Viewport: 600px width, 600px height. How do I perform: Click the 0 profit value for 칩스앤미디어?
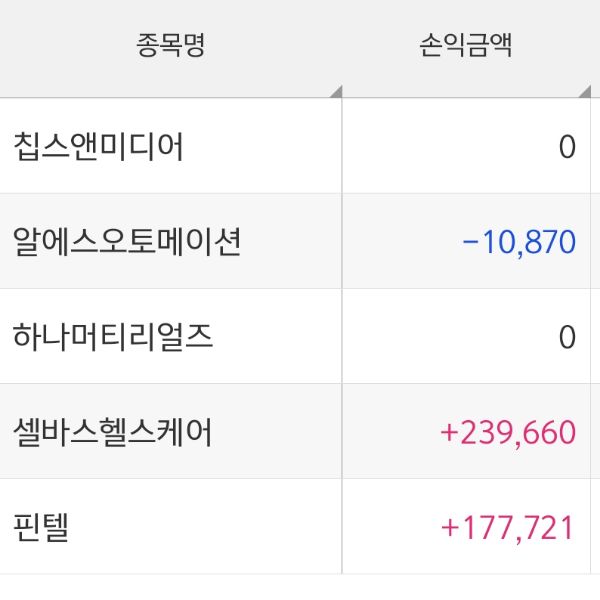567,147
